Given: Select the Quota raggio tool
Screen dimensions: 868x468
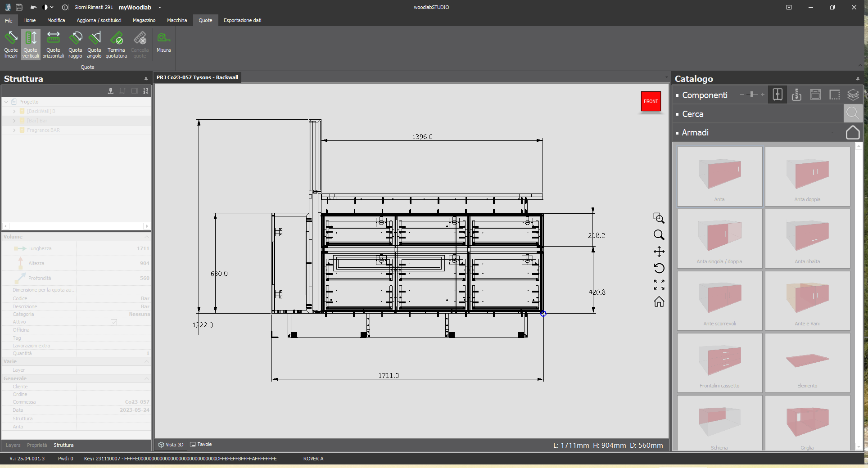Looking at the screenshot, I should pos(75,44).
